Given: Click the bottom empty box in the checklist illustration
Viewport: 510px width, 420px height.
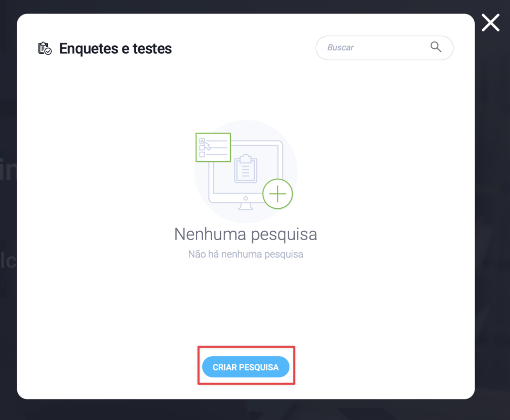Looking at the screenshot, I should pyautogui.click(x=202, y=154).
